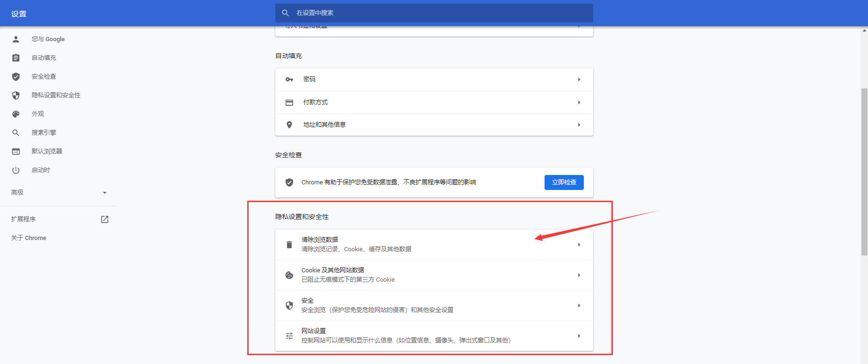Click the credit card icon for 付款方式
Viewport: 868px width, 364px height.
pos(289,102)
